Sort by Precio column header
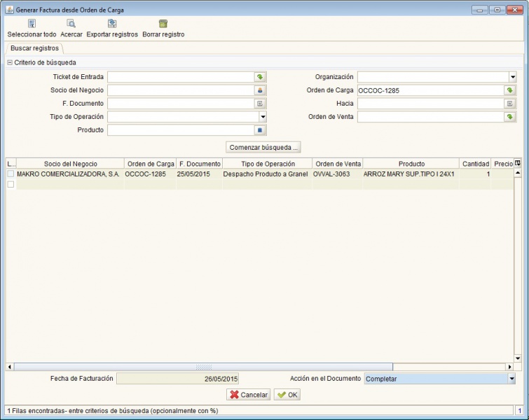 502,164
